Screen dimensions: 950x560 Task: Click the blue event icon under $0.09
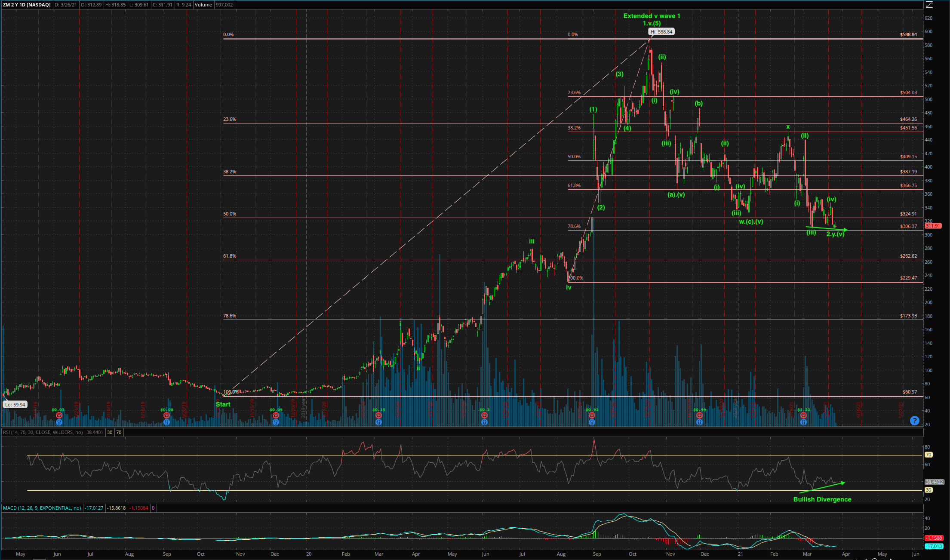pyautogui.click(x=276, y=422)
